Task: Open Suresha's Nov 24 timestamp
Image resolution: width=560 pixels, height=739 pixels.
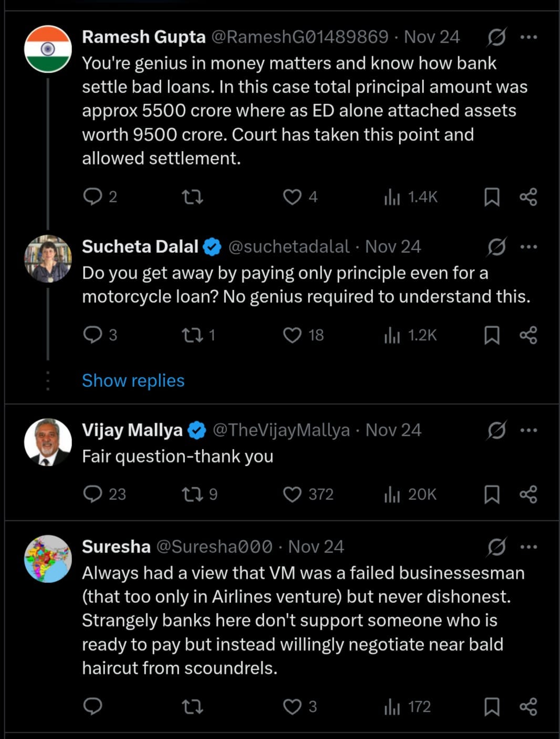Action: pos(316,547)
